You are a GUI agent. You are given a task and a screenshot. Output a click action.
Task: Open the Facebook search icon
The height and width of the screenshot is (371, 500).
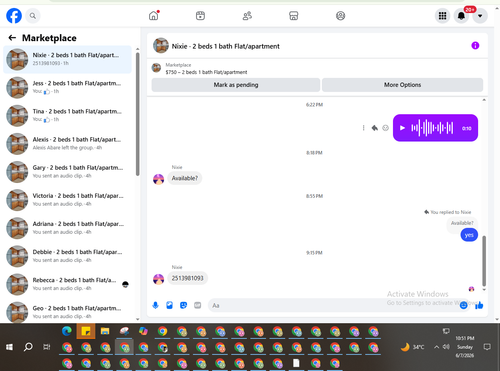click(33, 16)
